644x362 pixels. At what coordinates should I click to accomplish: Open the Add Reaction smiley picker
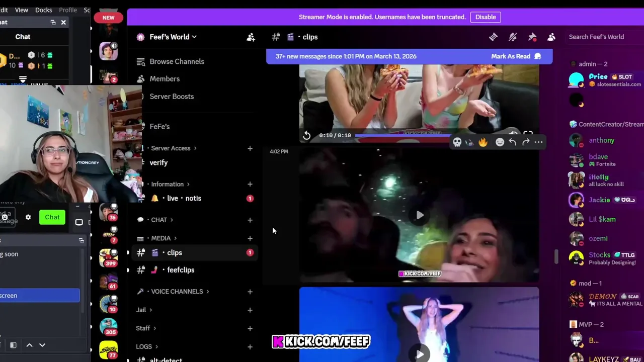[x=500, y=142]
